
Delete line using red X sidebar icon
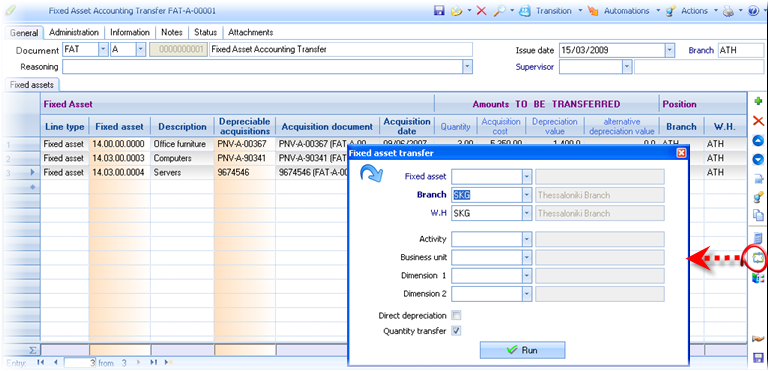pos(758,121)
